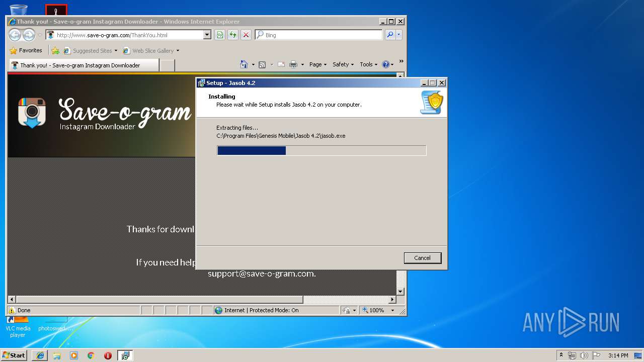Open Windows Explorer folder in taskbar

tap(57, 355)
